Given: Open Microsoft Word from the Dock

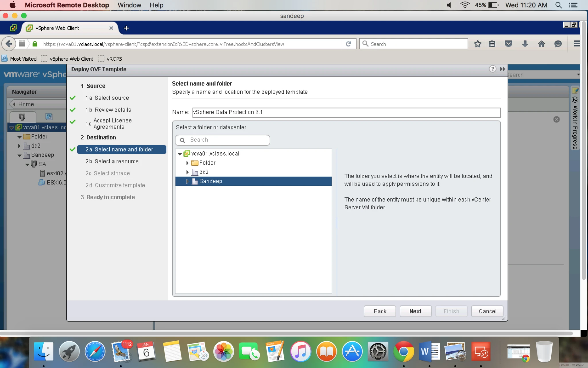Looking at the screenshot, I should pos(429,352).
